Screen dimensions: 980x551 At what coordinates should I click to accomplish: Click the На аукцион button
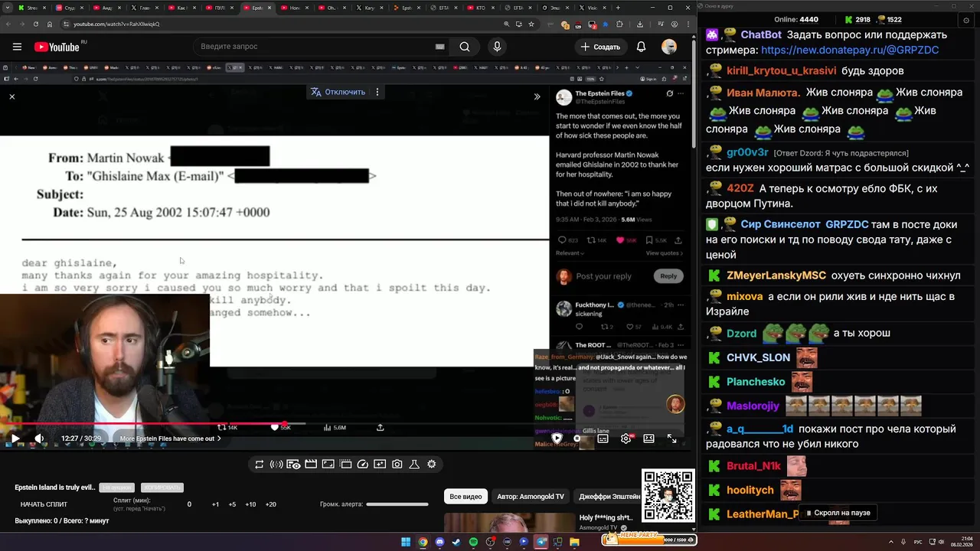117,487
